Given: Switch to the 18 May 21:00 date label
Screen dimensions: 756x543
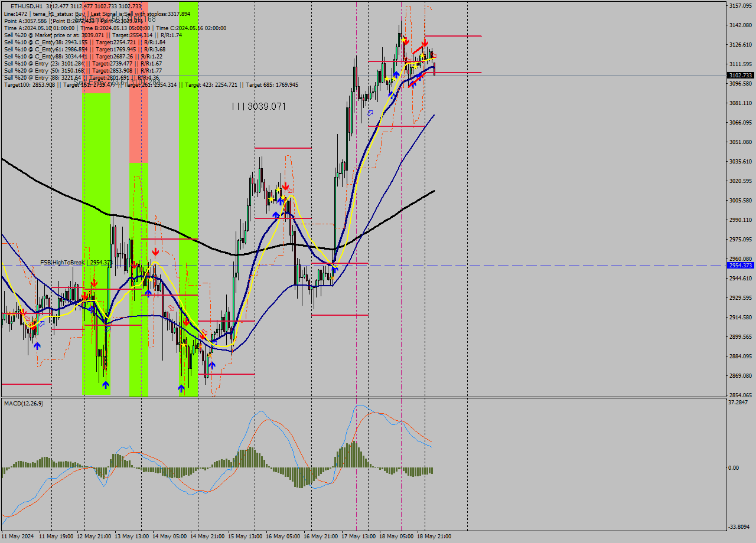Looking at the screenshot, I should 435,537.
